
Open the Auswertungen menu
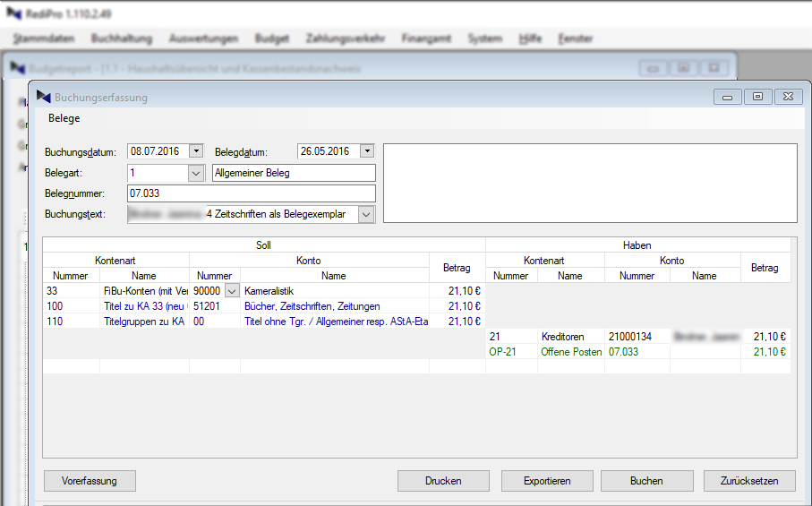point(203,39)
